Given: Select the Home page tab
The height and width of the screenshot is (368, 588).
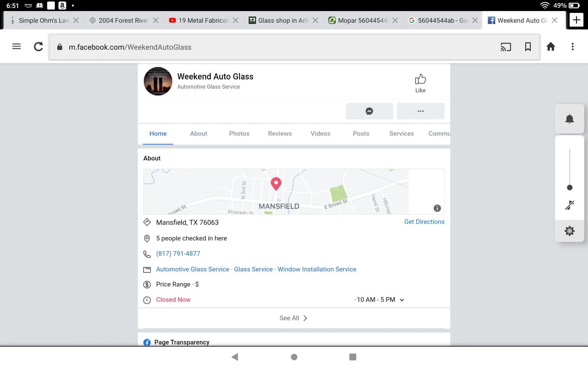Looking at the screenshot, I should (158, 134).
